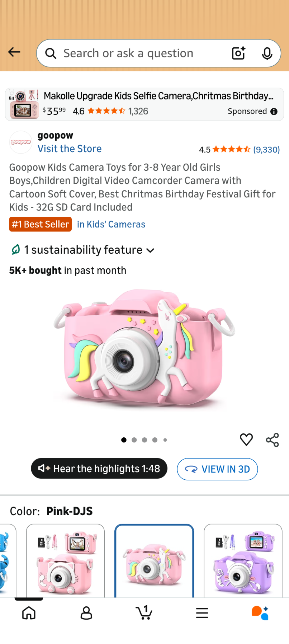
Task: Focus the search or ask field
Action: pos(140,53)
